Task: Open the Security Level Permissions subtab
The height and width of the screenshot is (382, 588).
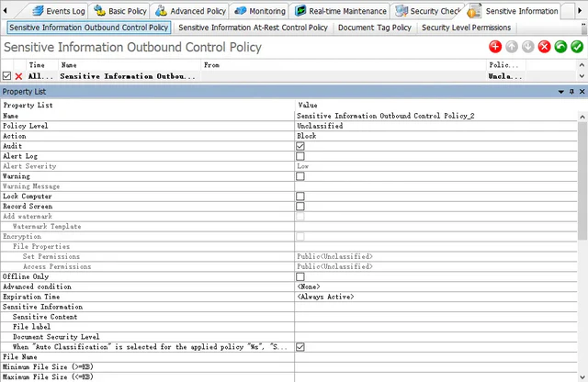Action: point(466,28)
